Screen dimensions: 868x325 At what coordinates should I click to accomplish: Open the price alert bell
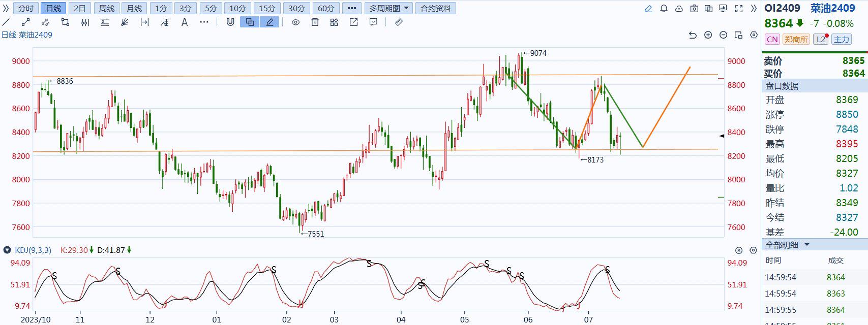coord(664,9)
